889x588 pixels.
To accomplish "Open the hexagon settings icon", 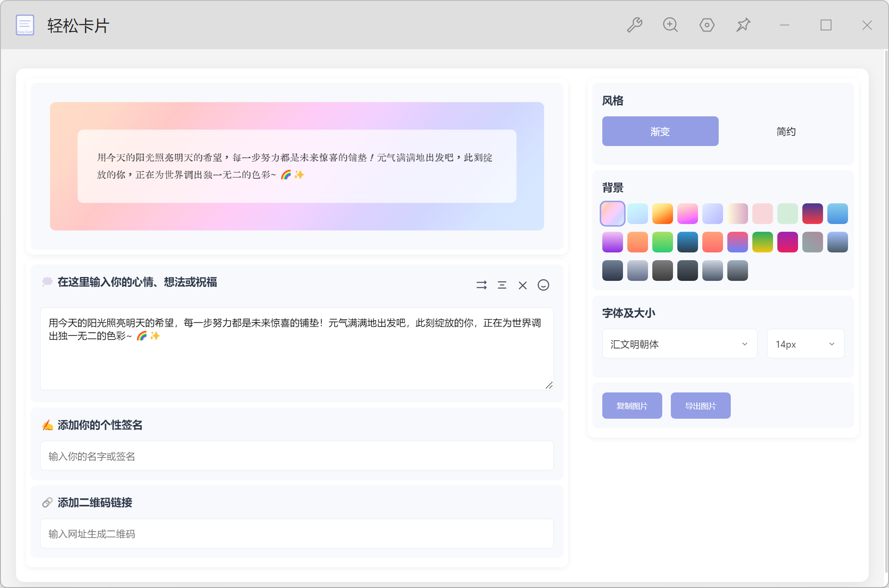I will point(707,25).
